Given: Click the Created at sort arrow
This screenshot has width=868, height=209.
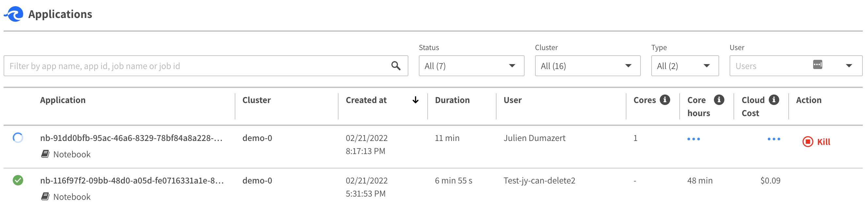Looking at the screenshot, I should coord(415,100).
